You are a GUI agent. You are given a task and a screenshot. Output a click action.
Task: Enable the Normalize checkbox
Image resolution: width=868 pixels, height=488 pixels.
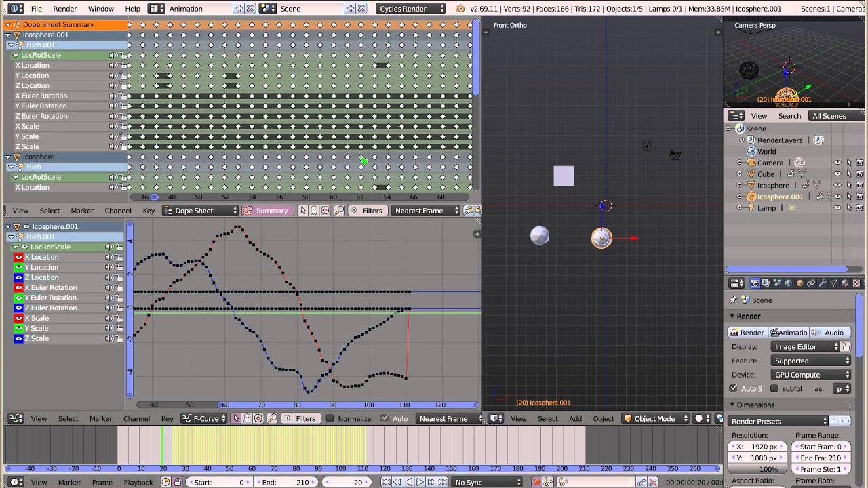[x=330, y=418]
